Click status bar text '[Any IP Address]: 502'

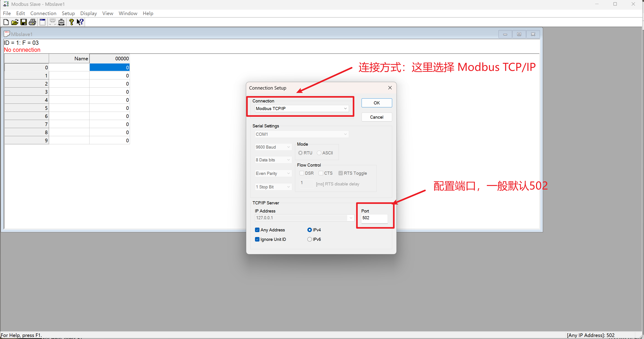[590, 335]
